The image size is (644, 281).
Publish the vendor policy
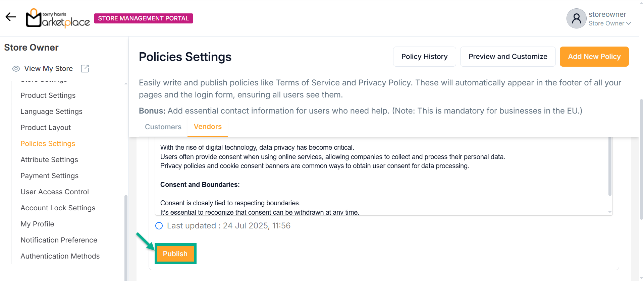coord(175,254)
